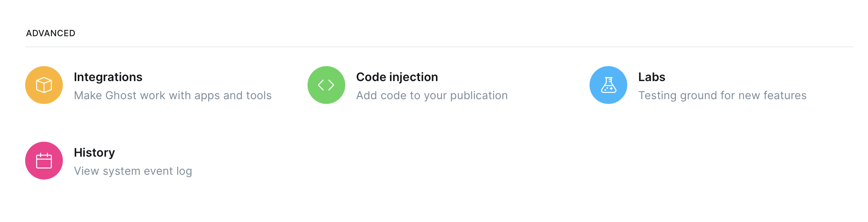Click the ADVANCED section heading
The height and width of the screenshot is (222, 868).
51,33
